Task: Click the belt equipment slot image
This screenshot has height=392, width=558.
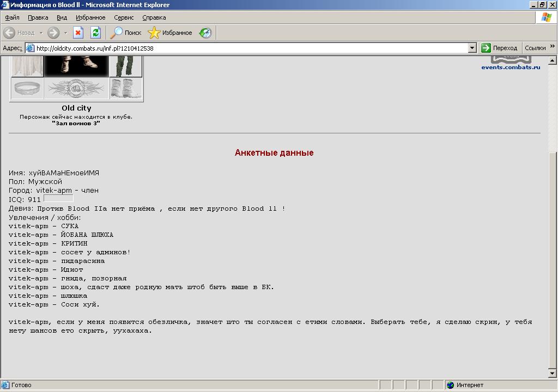Action: (27, 88)
